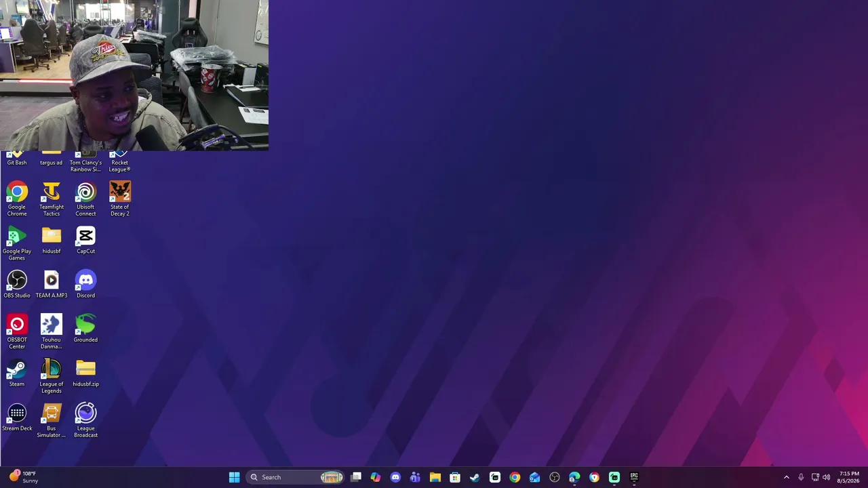Launch OBSBOT Center from the desktop
The width and height of the screenshot is (868, 488).
coord(17,331)
